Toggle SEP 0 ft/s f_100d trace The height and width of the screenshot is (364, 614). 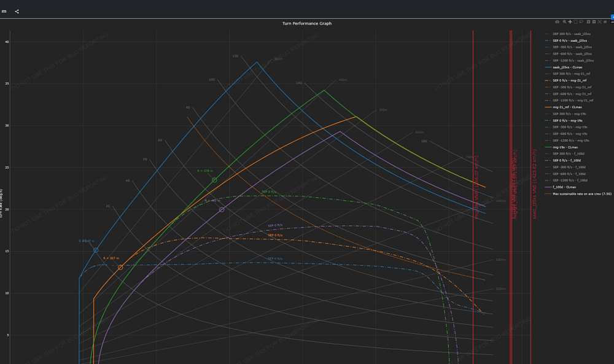click(x=563, y=160)
